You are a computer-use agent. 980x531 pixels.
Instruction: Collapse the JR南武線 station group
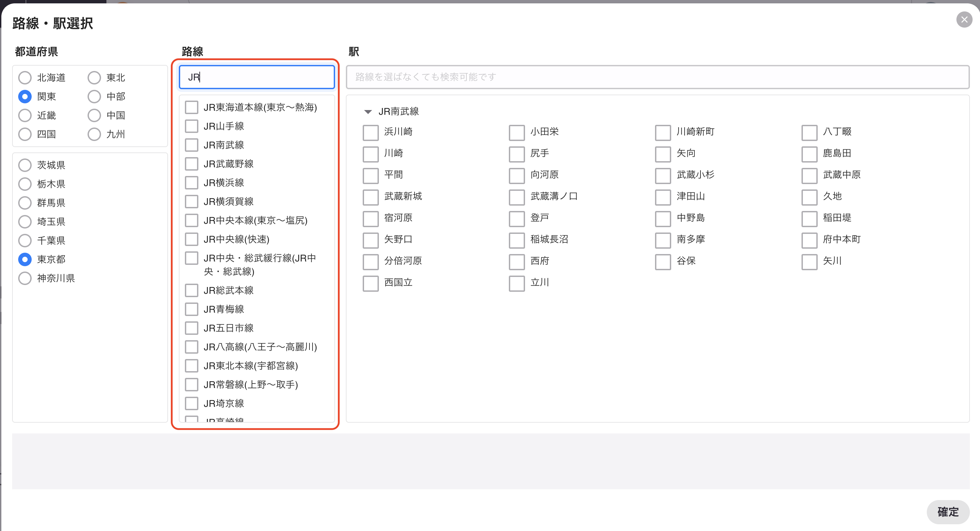coord(367,112)
